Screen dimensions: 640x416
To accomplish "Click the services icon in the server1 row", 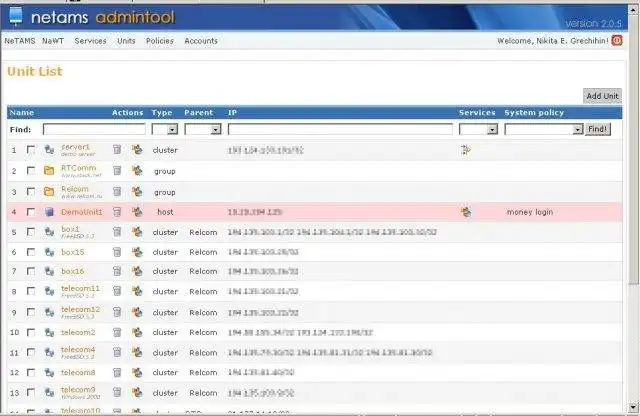I will (x=466, y=150).
